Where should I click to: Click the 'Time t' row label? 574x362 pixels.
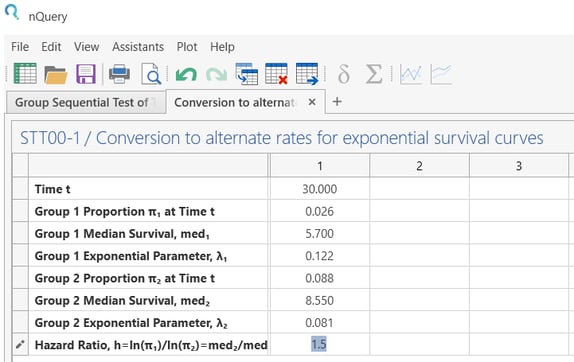click(52, 189)
